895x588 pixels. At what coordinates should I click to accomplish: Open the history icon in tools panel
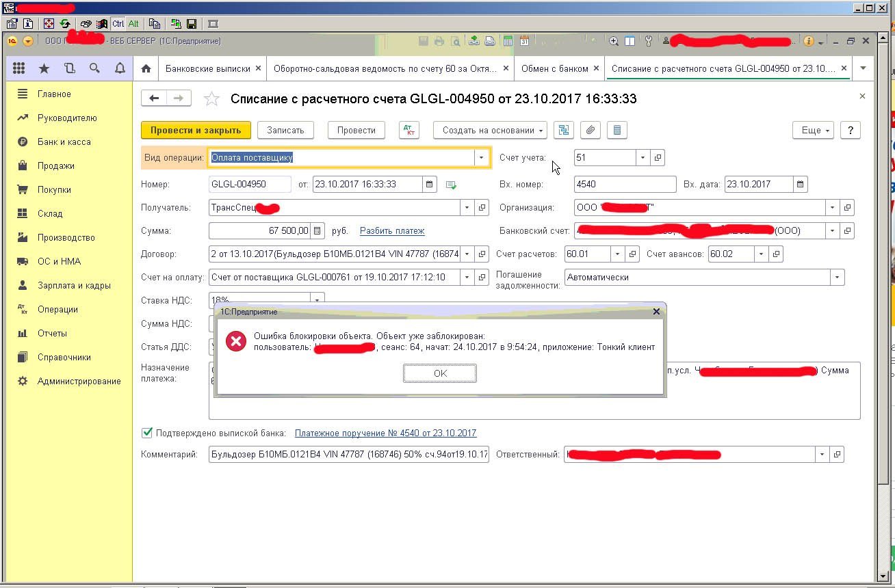(x=69, y=68)
